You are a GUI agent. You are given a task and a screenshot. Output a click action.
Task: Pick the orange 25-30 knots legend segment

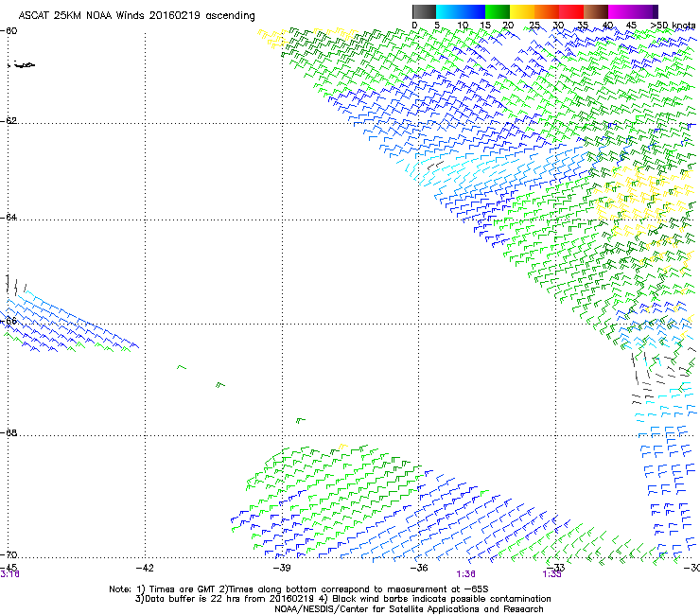click(x=547, y=11)
